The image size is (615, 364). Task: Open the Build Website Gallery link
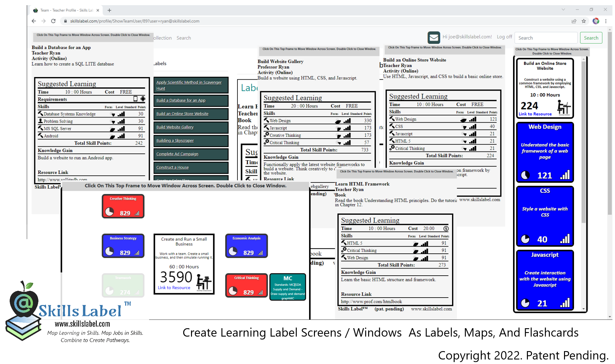pos(175,127)
